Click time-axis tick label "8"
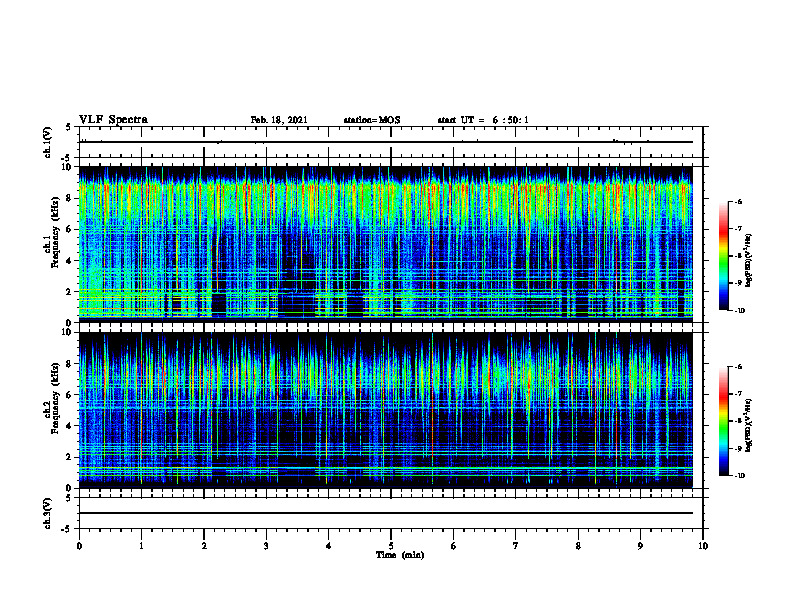Viewport: 792px width, 612px height. pos(578,546)
